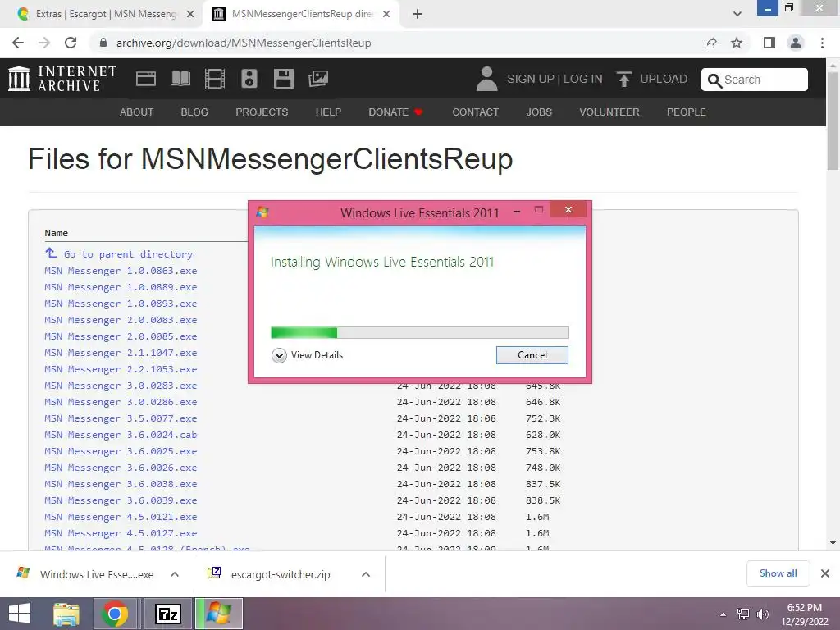Open the VOLUNTEER menu item
The height and width of the screenshot is (630, 840).
(x=609, y=112)
